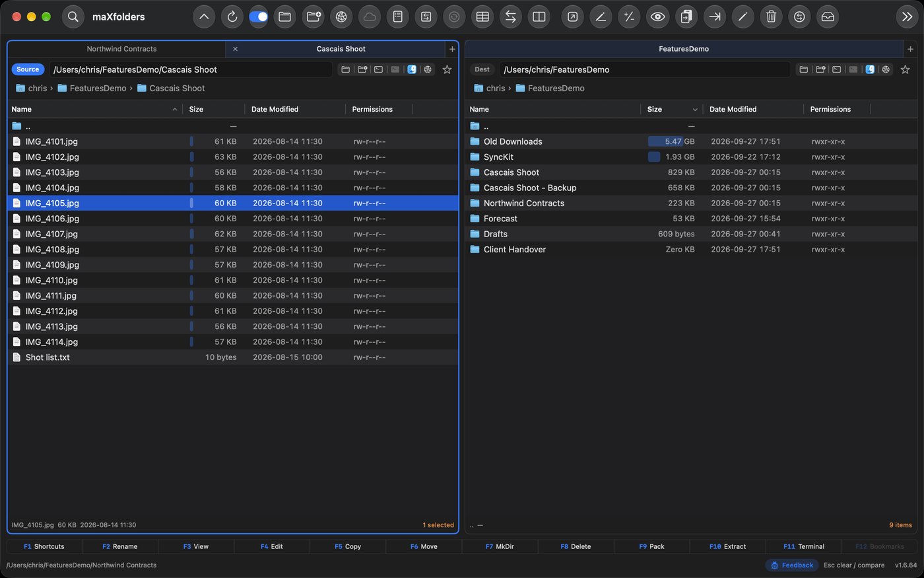The image size is (924, 578).
Task: Click the cloud icon in the toolbar
Action: point(370,17)
